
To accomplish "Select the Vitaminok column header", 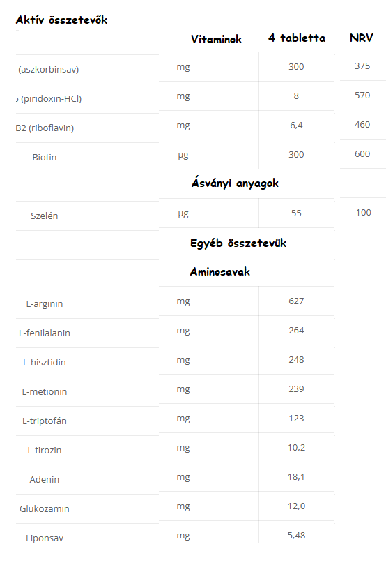I will 216,39.
